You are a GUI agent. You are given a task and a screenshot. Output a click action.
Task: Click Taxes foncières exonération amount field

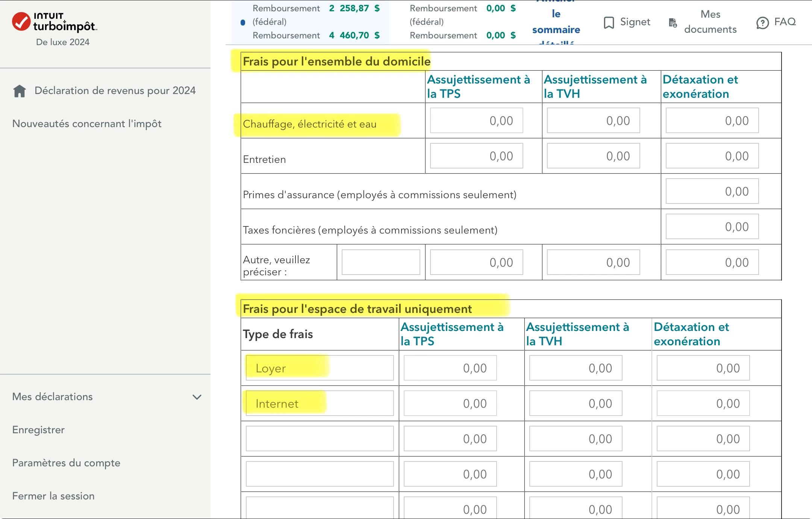point(712,227)
